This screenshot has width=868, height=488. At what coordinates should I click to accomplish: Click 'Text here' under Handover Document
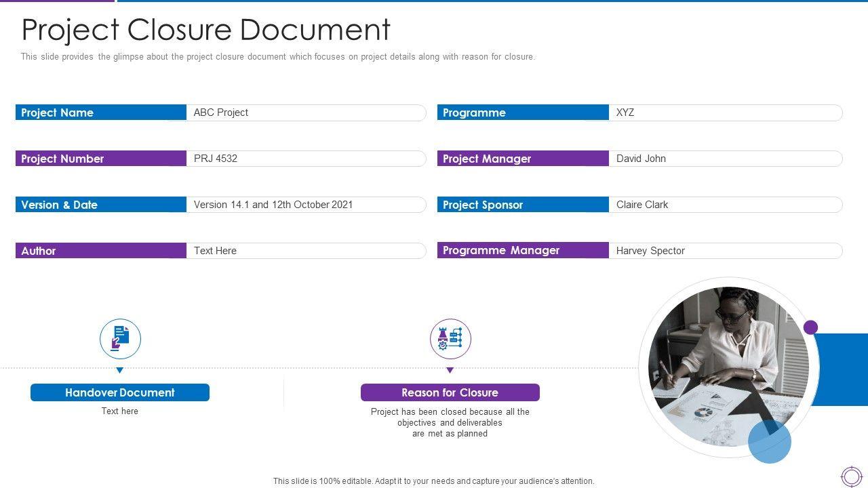[x=120, y=411]
